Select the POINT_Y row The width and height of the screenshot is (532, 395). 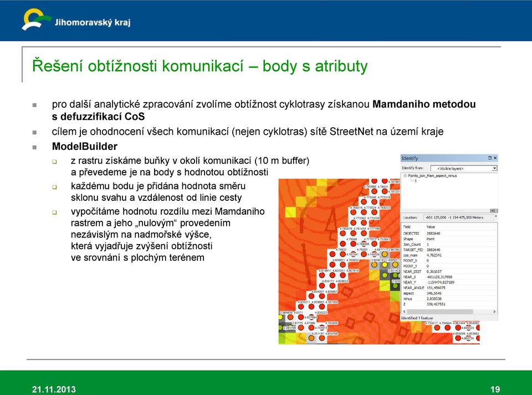coord(449,266)
